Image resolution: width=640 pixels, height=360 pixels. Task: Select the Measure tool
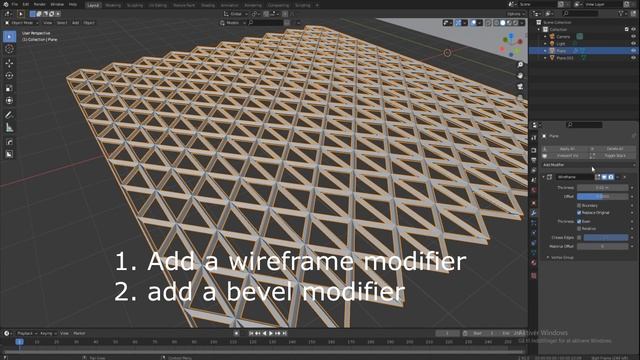(x=9, y=127)
